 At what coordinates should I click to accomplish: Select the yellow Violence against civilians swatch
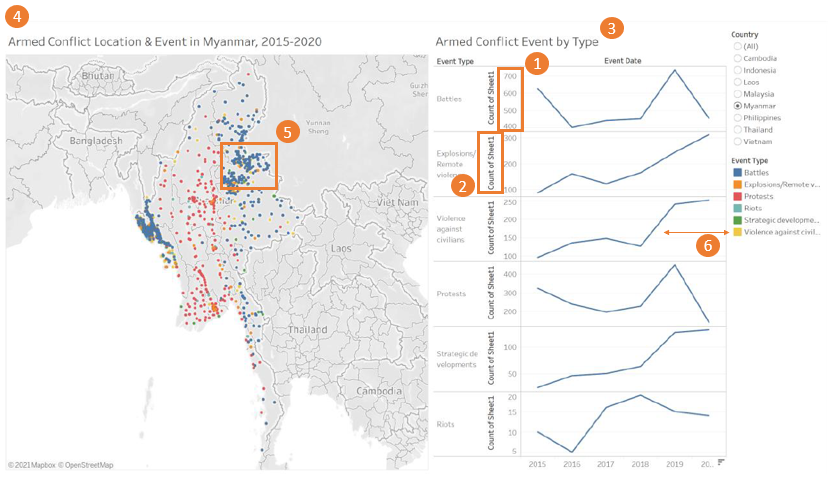(x=737, y=232)
